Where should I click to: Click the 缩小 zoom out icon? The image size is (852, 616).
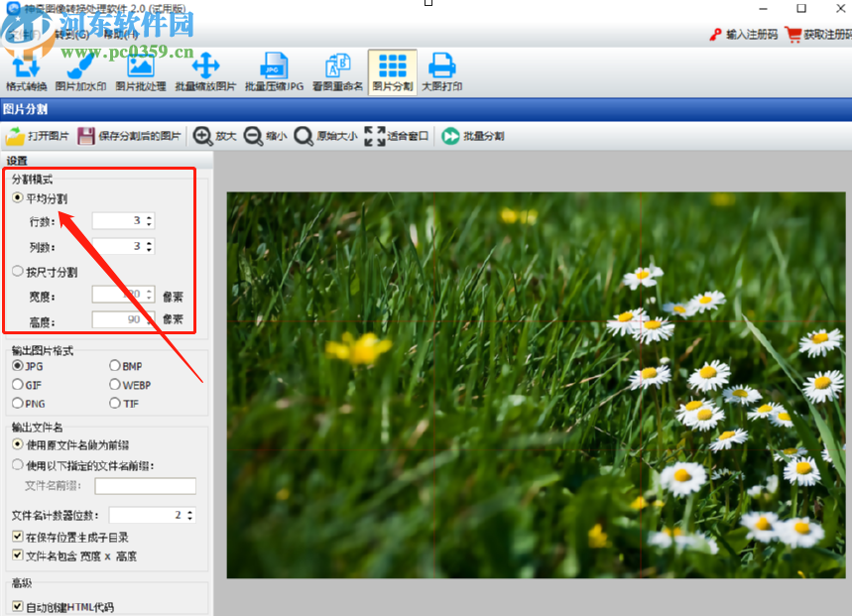253,136
